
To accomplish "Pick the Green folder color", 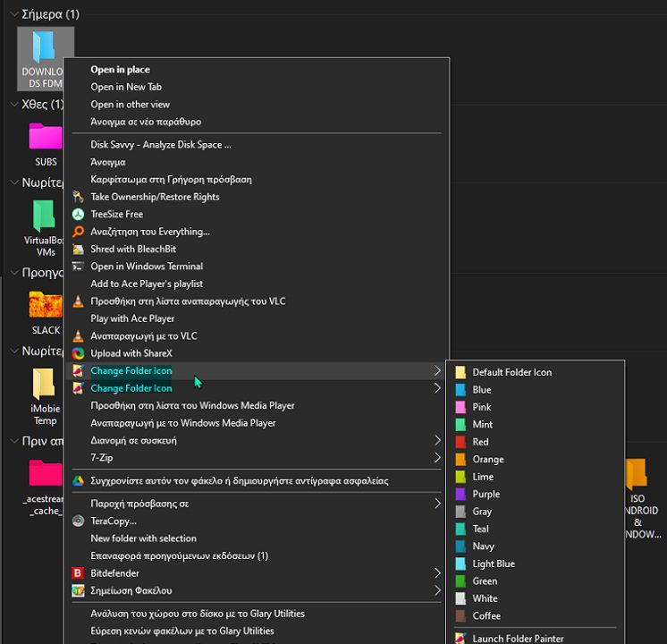I will (x=536, y=581).
